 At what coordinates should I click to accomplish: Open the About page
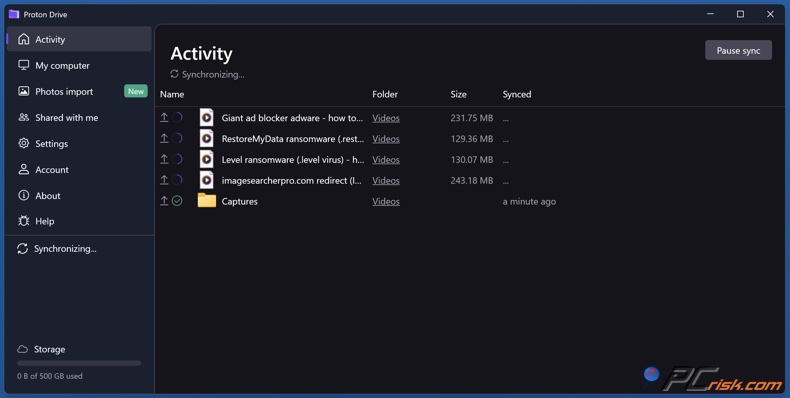79,195
